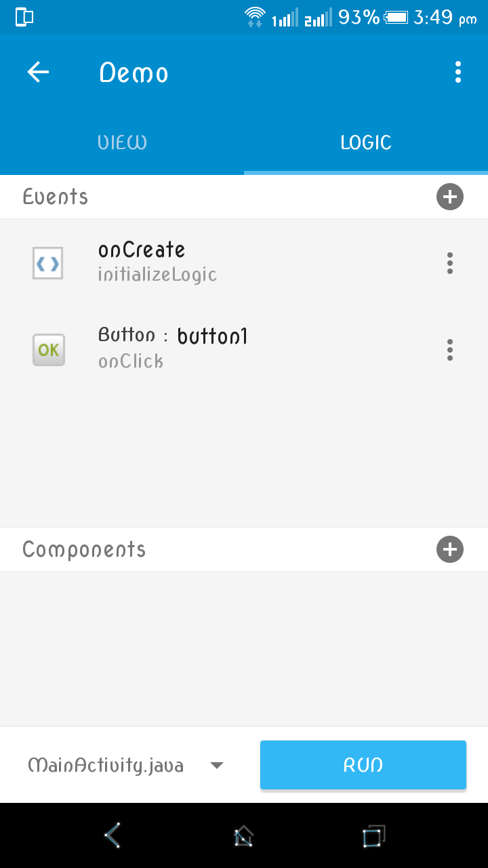
Task: Open the onCreate initializeLogic event
Action: pos(157,262)
